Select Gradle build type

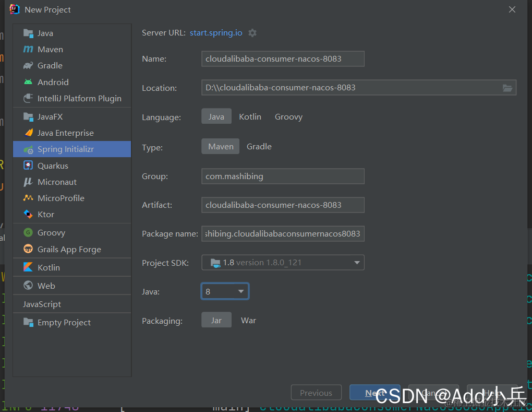tap(259, 146)
